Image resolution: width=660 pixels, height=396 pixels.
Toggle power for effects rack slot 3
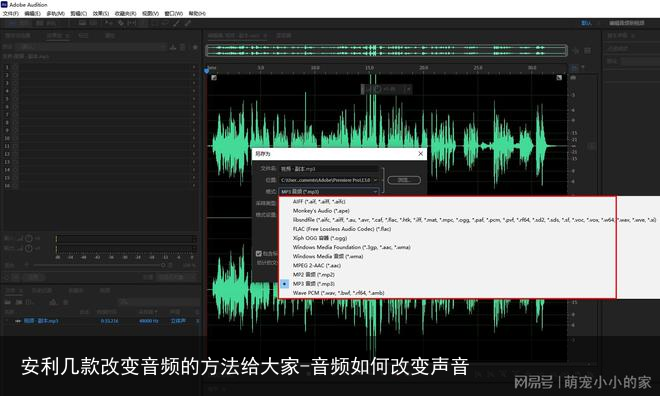click(x=15, y=83)
